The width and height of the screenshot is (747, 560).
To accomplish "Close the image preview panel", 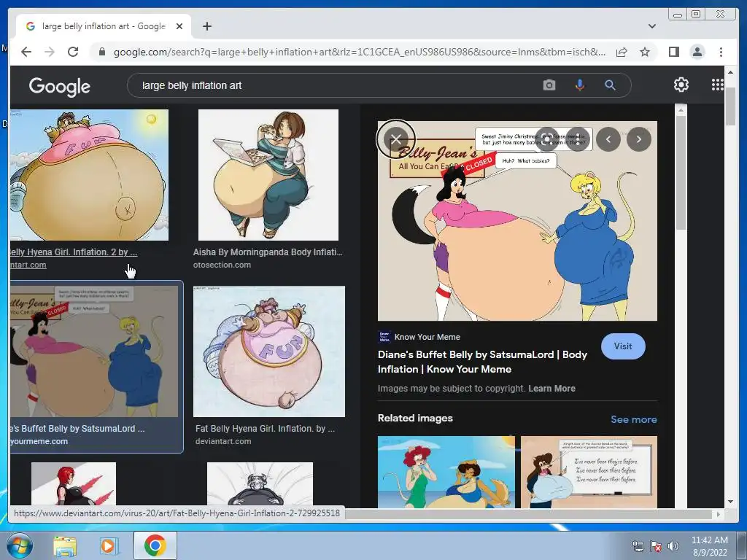I will pyautogui.click(x=396, y=139).
